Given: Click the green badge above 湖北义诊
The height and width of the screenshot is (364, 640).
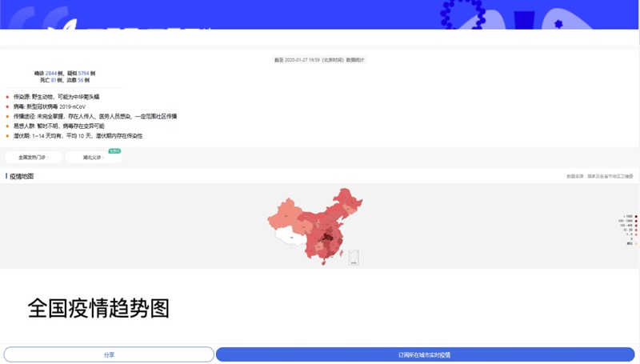Looking at the screenshot, I should pyautogui.click(x=114, y=150).
